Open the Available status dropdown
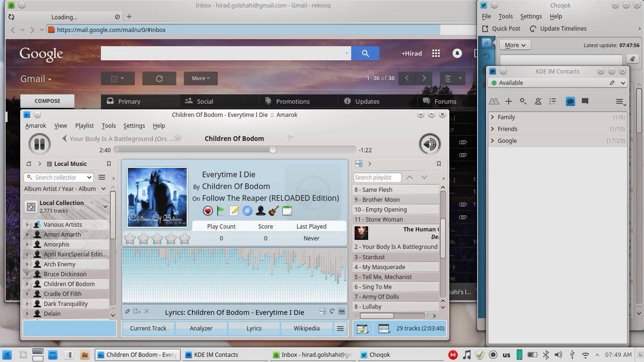 (x=623, y=83)
